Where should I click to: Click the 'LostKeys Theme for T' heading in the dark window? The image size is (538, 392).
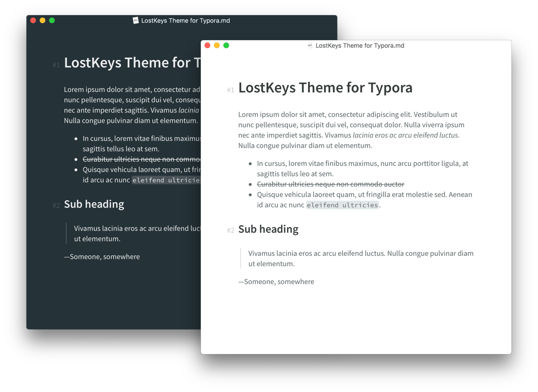[x=132, y=63]
